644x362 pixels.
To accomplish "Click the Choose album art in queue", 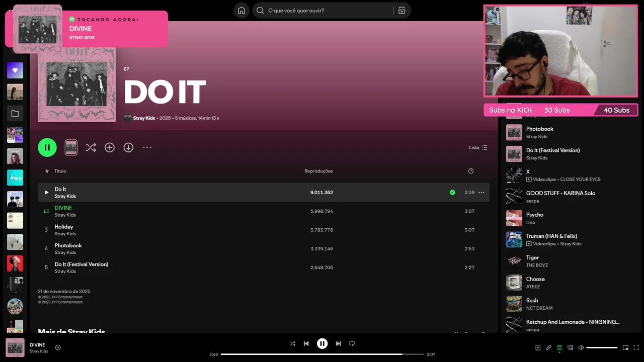I will pos(514,283).
